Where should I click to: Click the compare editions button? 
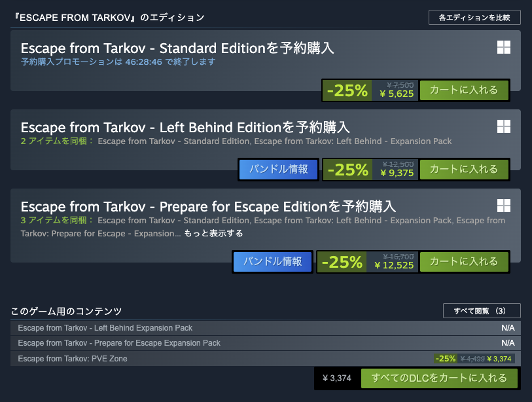[x=474, y=18]
